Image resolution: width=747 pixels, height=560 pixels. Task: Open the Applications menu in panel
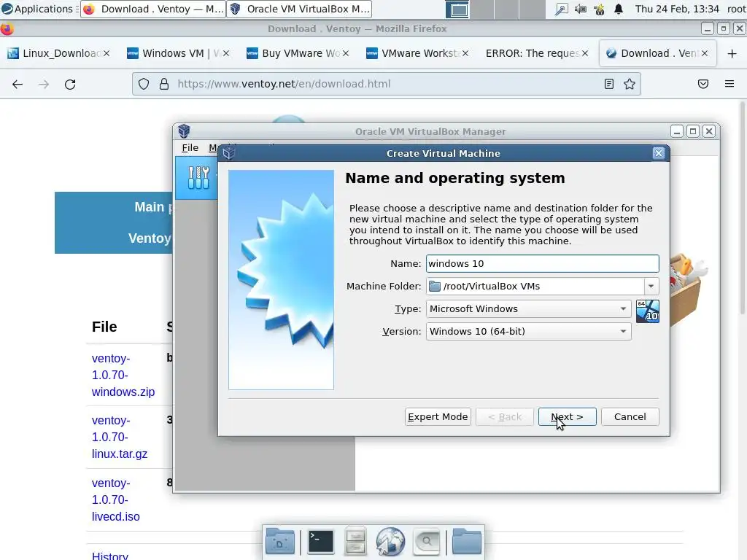(x=38, y=9)
